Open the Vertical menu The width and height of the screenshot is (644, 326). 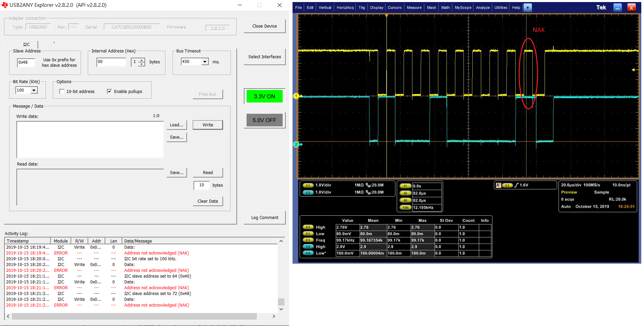tap(325, 7)
